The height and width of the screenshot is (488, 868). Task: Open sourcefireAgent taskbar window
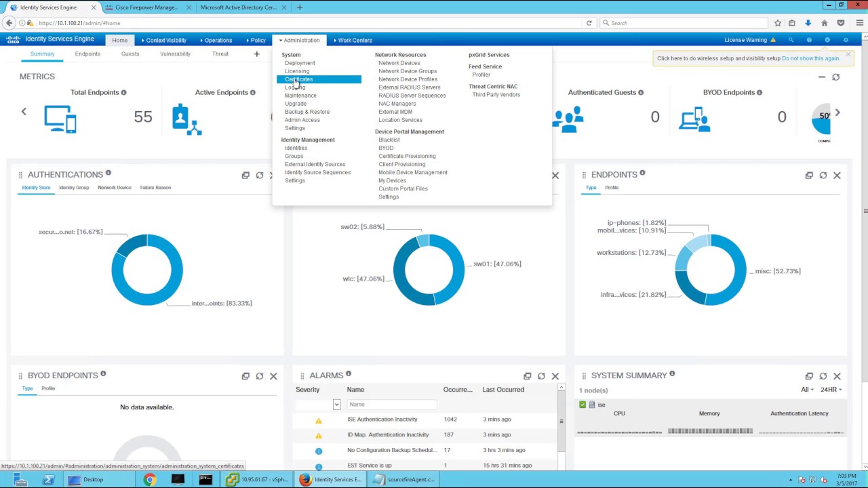(x=406, y=480)
